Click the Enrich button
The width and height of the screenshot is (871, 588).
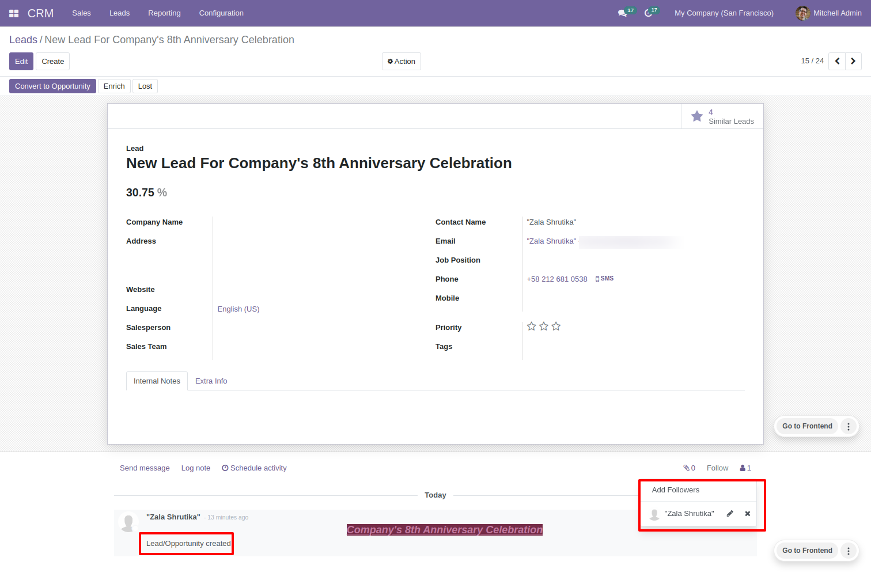click(114, 86)
